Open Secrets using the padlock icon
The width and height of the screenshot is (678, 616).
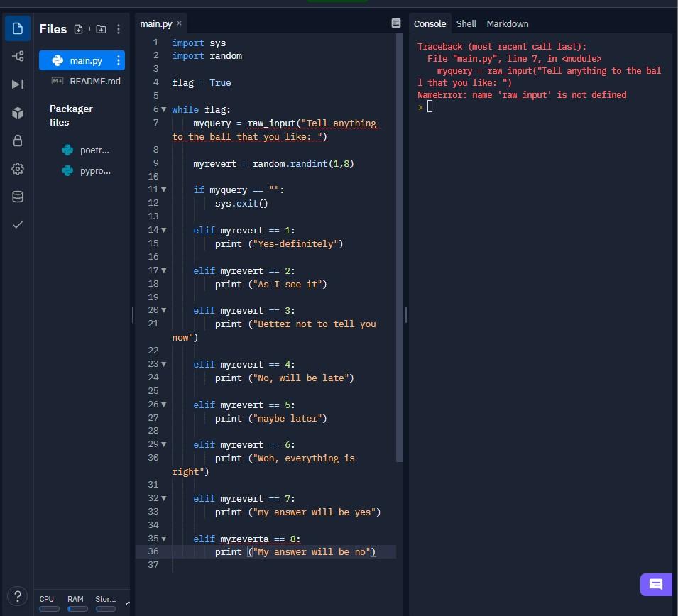click(18, 141)
